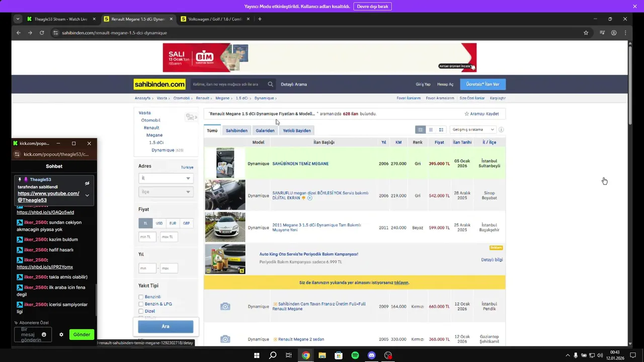644x362 pixels.
Task: Select the classic table view icon
Action: pyautogui.click(x=420, y=130)
